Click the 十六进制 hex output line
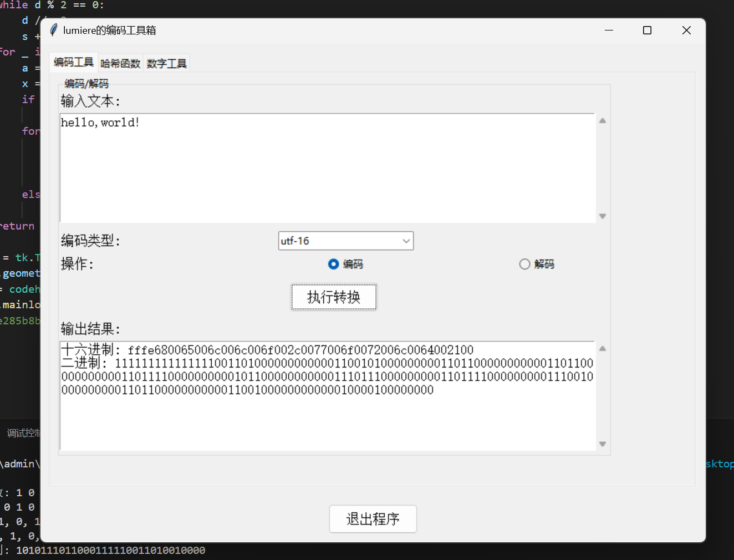 click(x=267, y=350)
